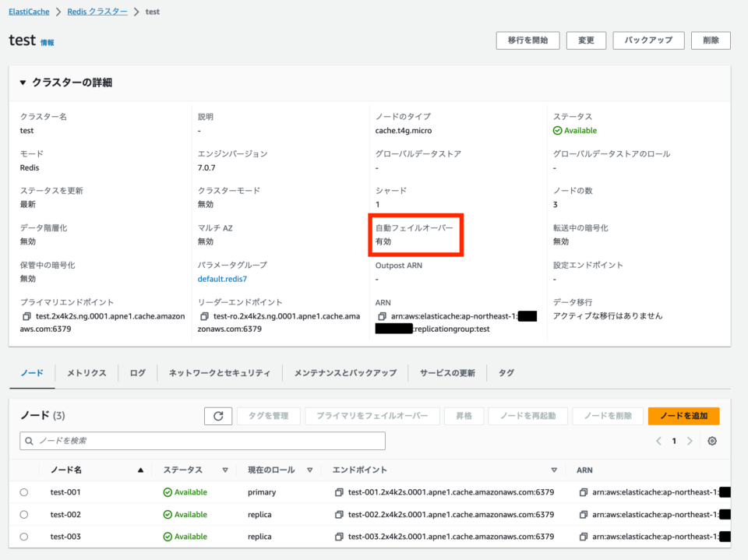This screenshot has height=560, width=748.
Task: Select the test-002 replica node
Action: [x=23, y=514]
